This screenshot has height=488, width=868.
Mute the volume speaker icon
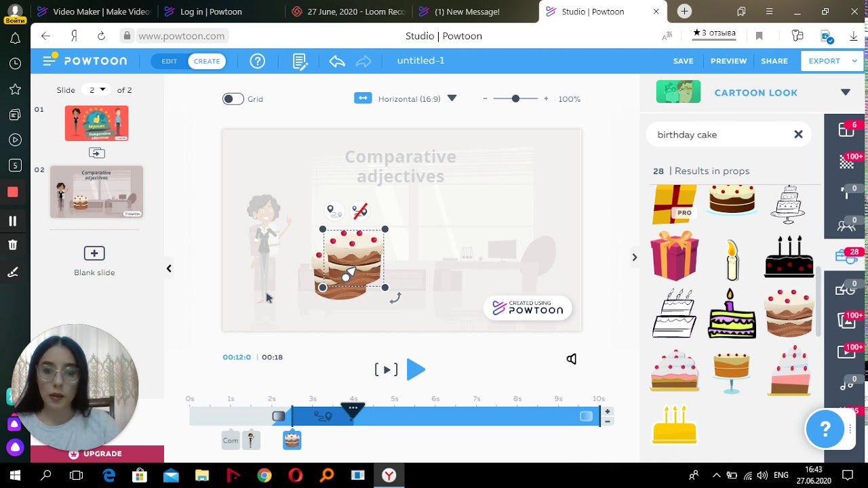572,359
